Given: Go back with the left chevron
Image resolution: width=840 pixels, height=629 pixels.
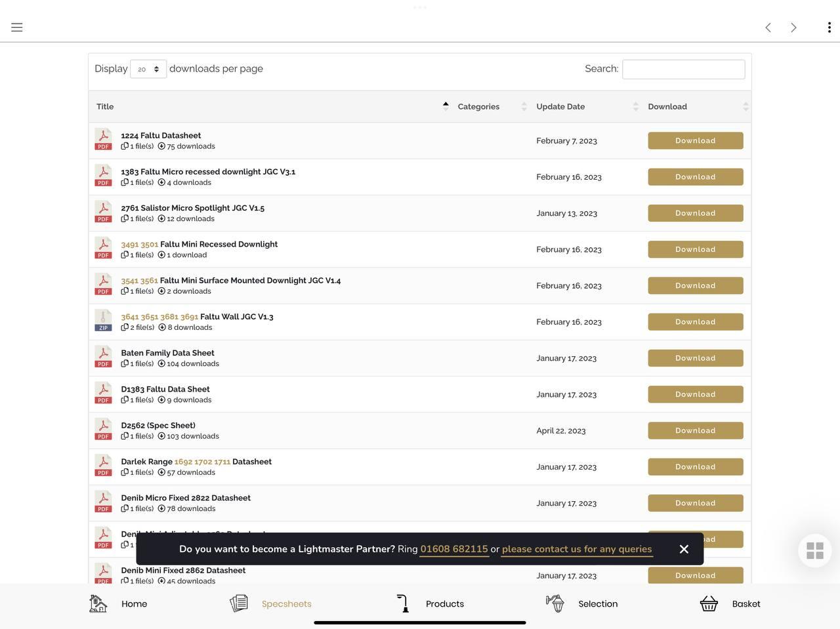Looking at the screenshot, I should [768, 27].
